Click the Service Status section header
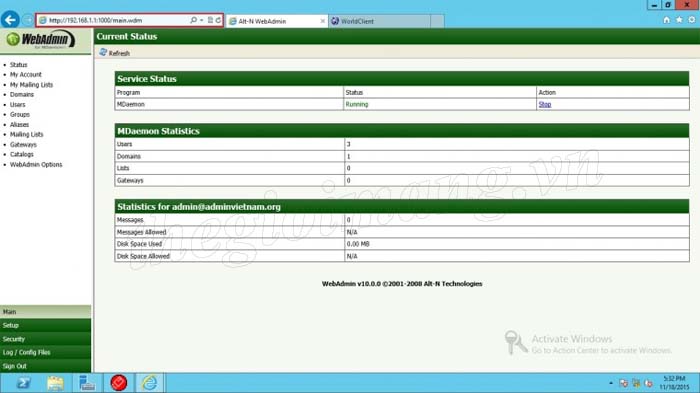Viewport: 700px width, 393px height. point(402,79)
